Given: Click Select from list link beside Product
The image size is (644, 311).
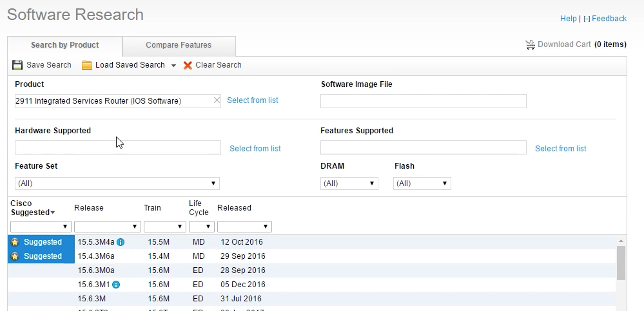Looking at the screenshot, I should click(x=253, y=100).
